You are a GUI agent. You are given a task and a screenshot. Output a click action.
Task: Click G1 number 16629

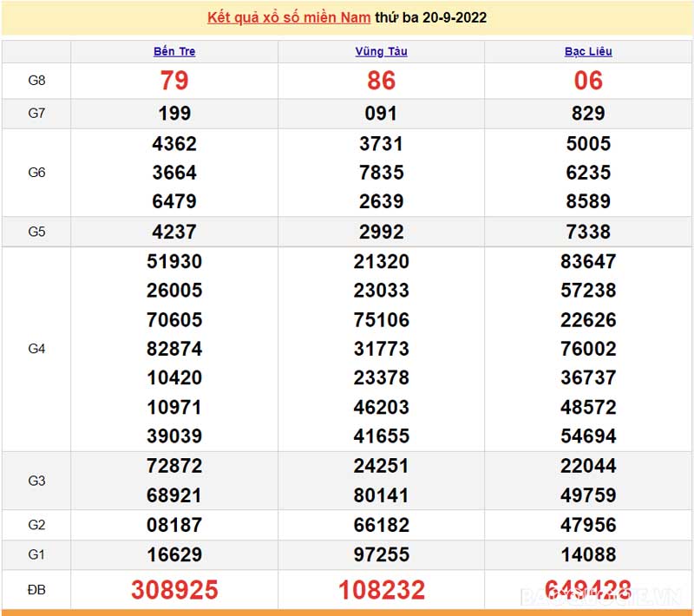coord(174,554)
